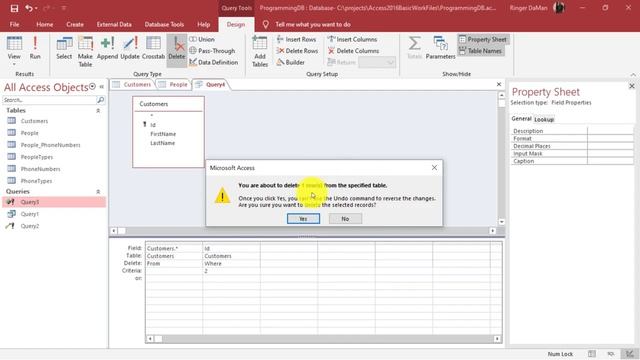This screenshot has width=640, height=360.
Task: Click the Undo arrow icon
Action: click(29, 8)
